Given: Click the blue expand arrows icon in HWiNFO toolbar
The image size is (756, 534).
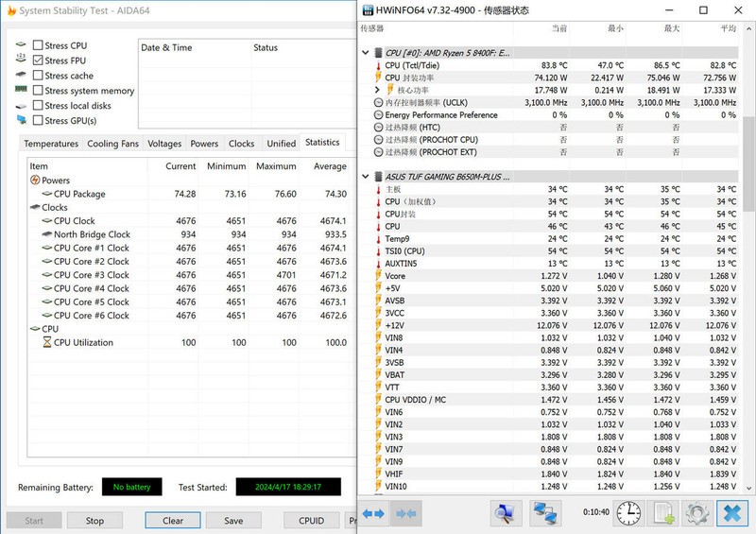Looking at the screenshot, I should pyautogui.click(x=373, y=514).
